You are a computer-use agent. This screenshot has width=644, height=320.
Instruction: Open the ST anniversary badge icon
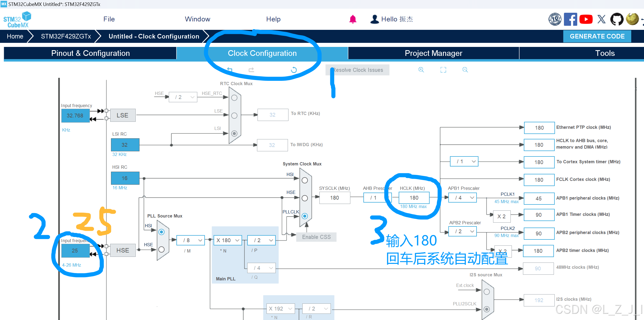[555, 19]
